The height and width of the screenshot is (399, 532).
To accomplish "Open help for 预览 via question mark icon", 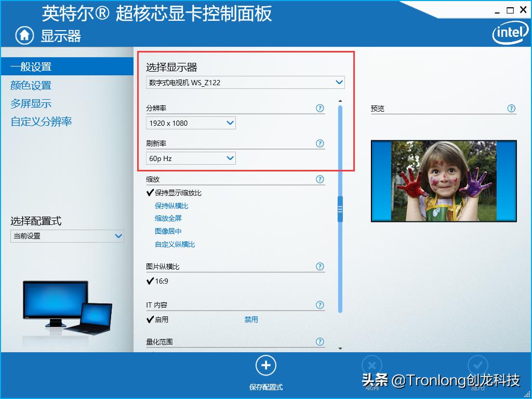I will click(511, 108).
